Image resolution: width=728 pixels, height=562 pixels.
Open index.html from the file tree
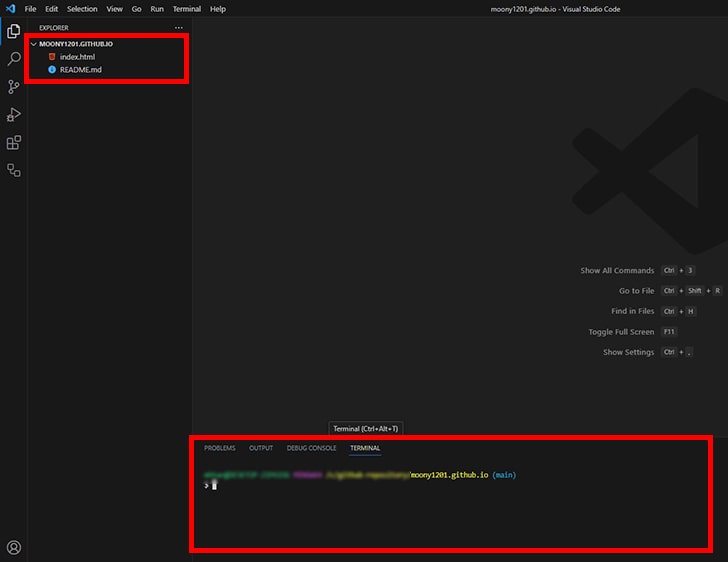pyautogui.click(x=77, y=57)
